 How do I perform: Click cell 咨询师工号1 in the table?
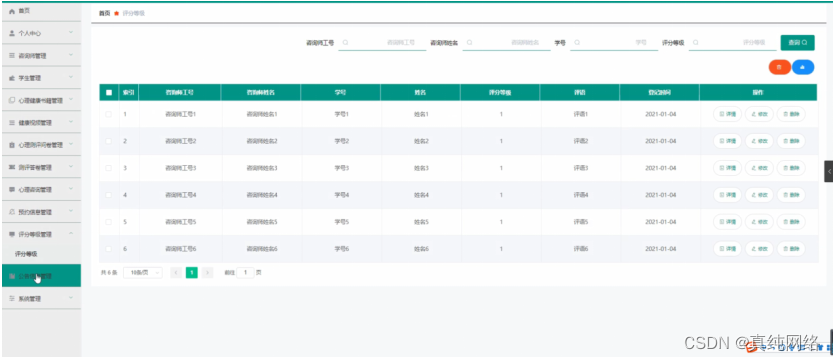pos(181,114)
